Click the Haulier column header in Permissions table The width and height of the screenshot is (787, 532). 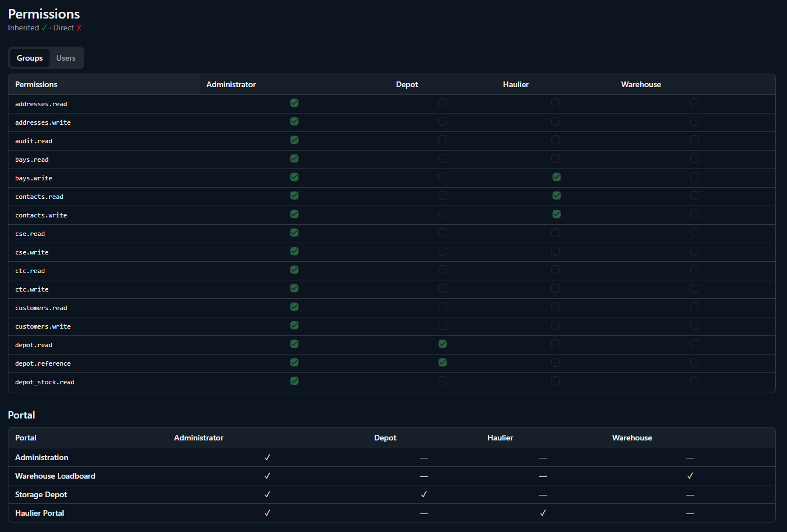[x=516, y=84]
